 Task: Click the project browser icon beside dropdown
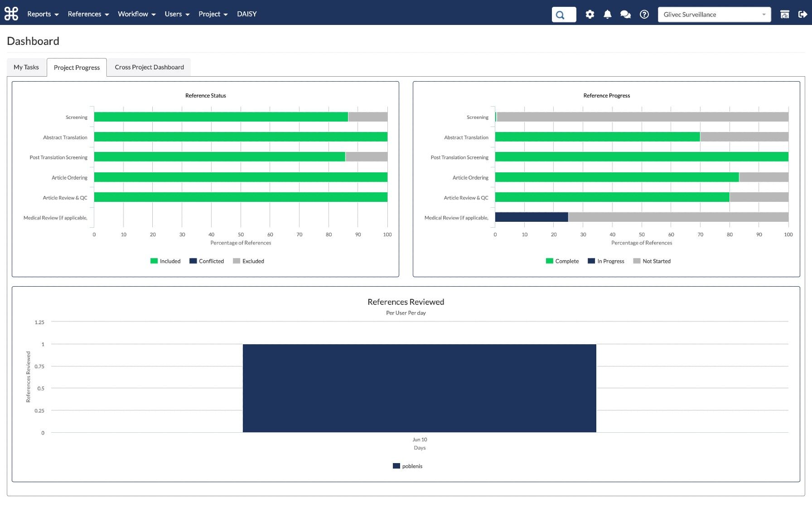click(x=784, y=15)
